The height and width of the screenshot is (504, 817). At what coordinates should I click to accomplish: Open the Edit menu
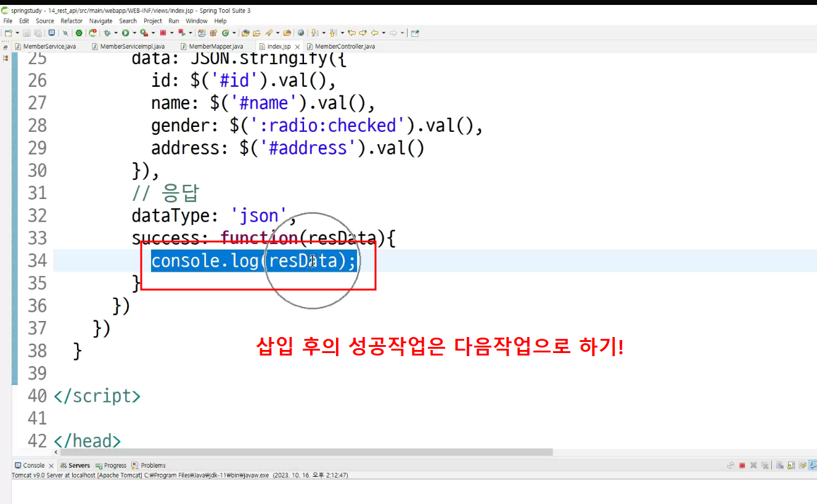(x=24, y=21)
